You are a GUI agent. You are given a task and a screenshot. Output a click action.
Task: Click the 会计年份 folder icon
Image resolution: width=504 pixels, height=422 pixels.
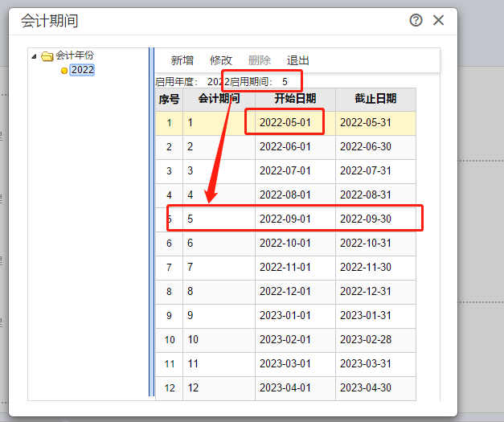click(x=47, y=56)
